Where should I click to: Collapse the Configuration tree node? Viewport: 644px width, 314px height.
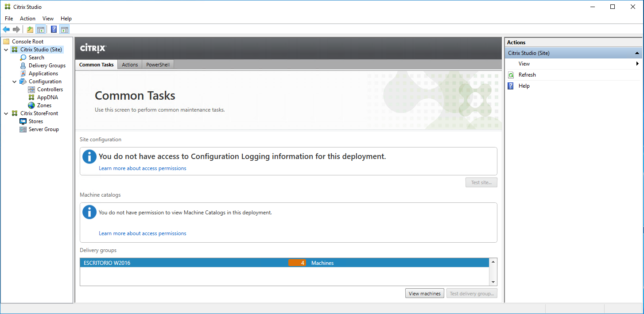15,81
